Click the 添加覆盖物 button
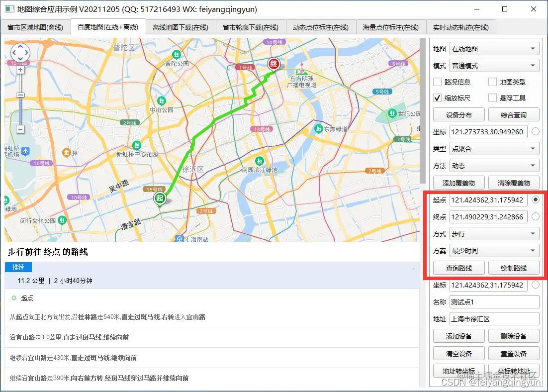Viewport: 548px width, 392px height. click(x=459, y=183)
